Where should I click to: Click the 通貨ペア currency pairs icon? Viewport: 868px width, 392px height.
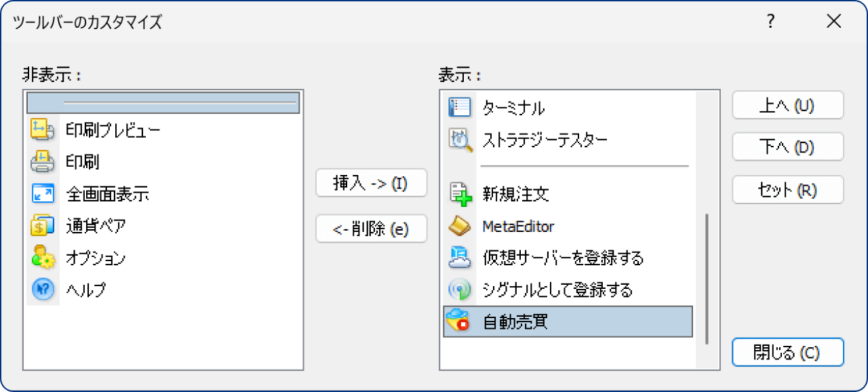pos(42,226)
